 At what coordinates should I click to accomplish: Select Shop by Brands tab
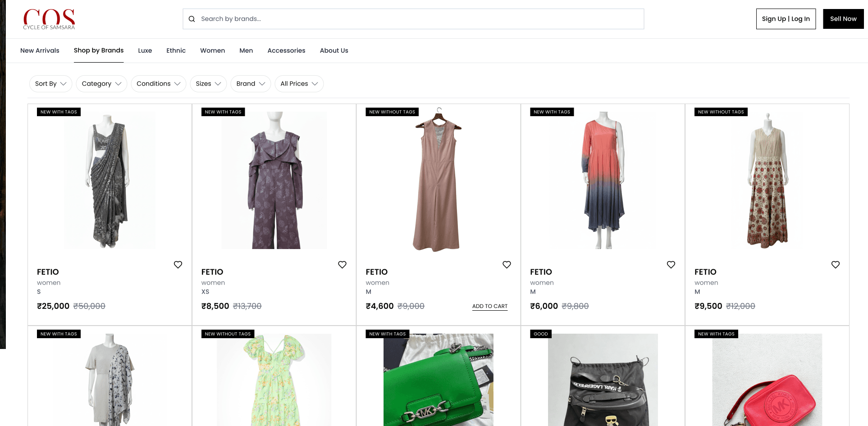click(99, 50)
